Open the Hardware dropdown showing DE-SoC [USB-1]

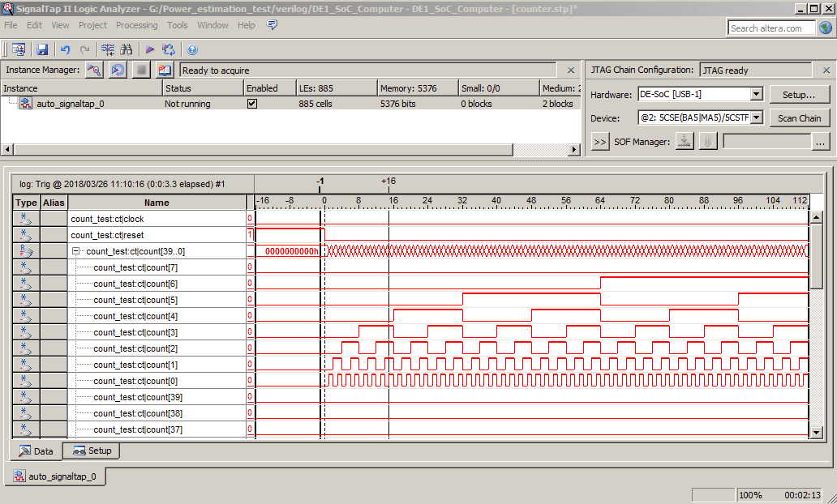[x=756, y=93]
